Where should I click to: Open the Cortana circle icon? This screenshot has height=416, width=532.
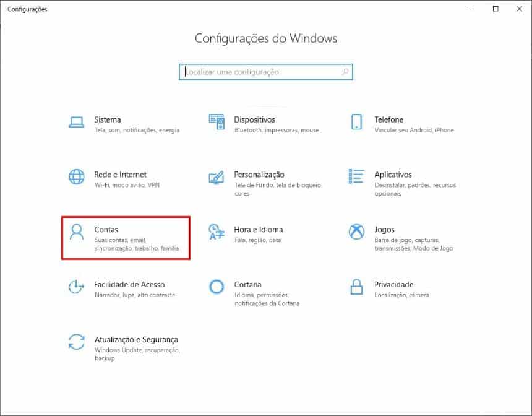click(217, 287)
